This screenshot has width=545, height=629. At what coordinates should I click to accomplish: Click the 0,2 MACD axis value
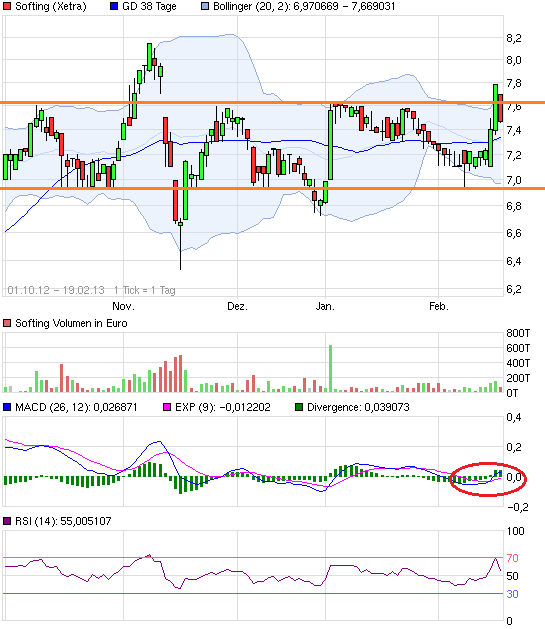514,447
